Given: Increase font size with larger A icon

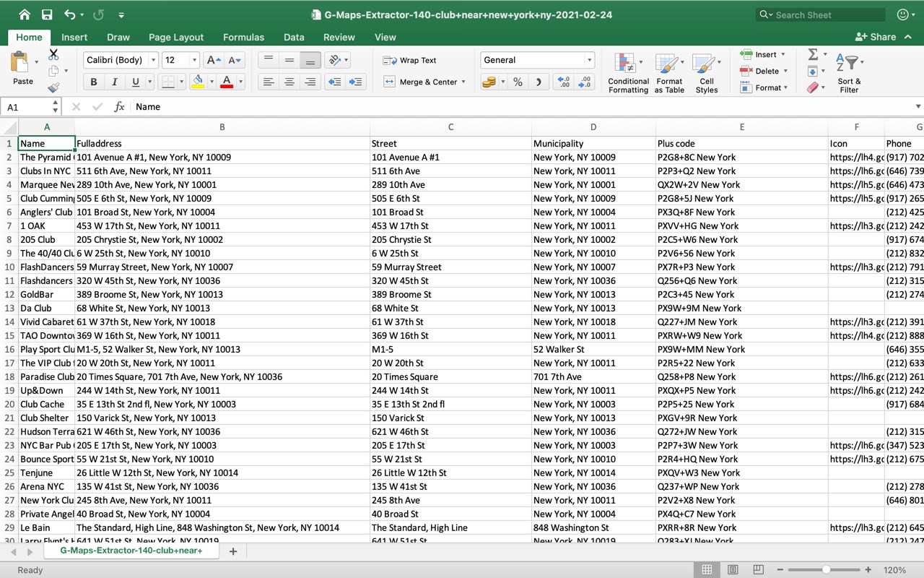Looking at the screenshot, I should [x=213, y=60].
